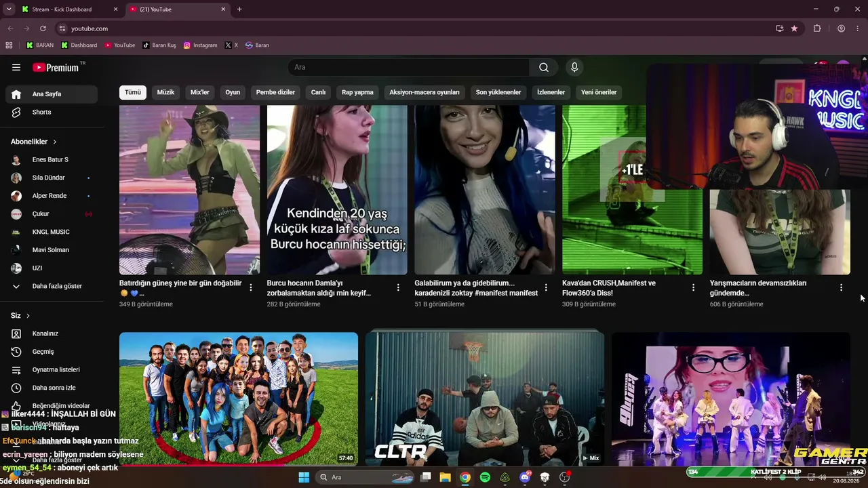Open the Chrome apps grid shortcut
Viewport: 868px width, 488px height.
(x=9, y=45)
